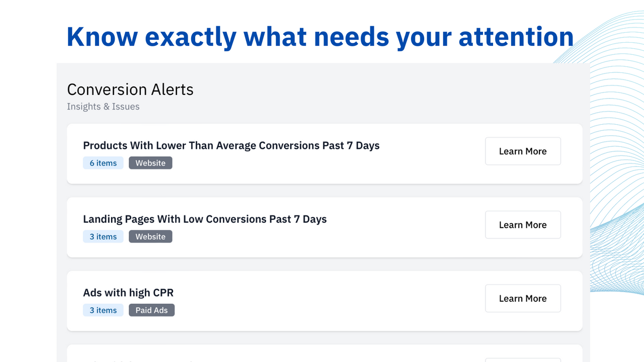Image resolution: width=644 pixels, height=362 pixels.
Task: Select the third alert card
Action: [x=325, y=301]
